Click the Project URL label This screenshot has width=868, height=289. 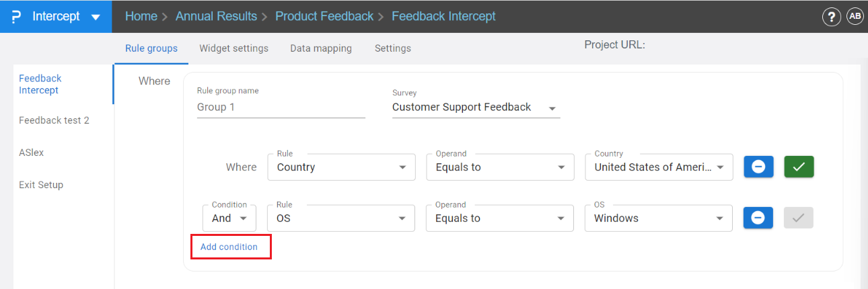(x=615, y=45)
